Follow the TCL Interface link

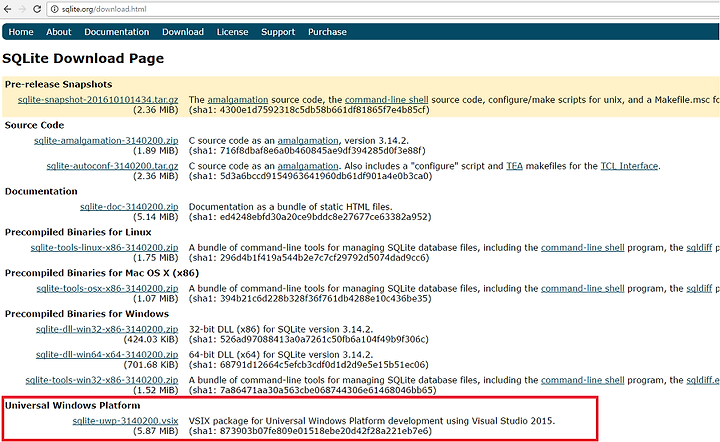[629, 166]
